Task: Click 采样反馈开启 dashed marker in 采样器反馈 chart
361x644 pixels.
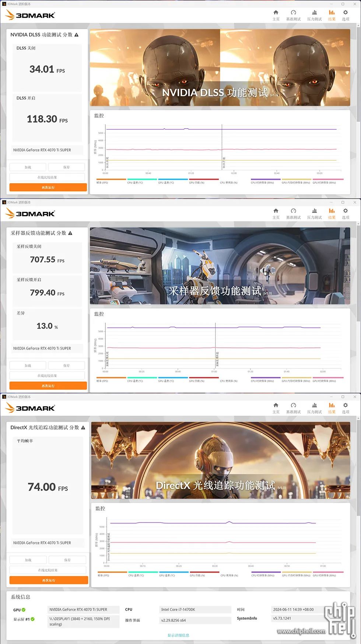Action: (215, 345)
